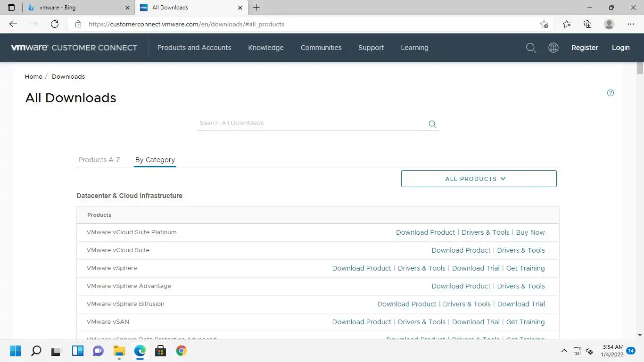
Task: Click the globe language icon
Action: 553,48
